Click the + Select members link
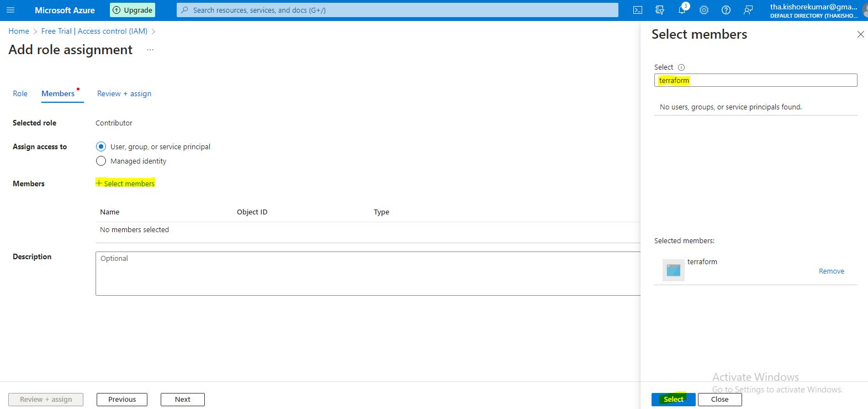868x409 pixels. point(125,183)
